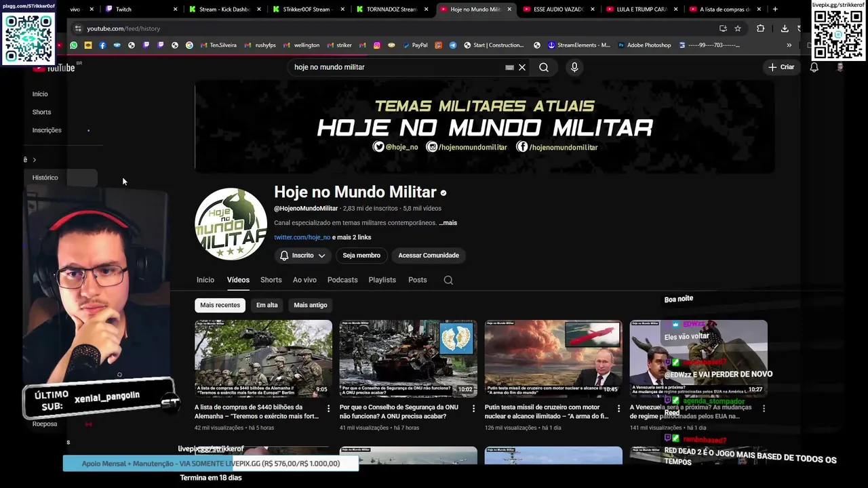
Task: Select the Mais recentes filter chip
Action: click(220, 305)
